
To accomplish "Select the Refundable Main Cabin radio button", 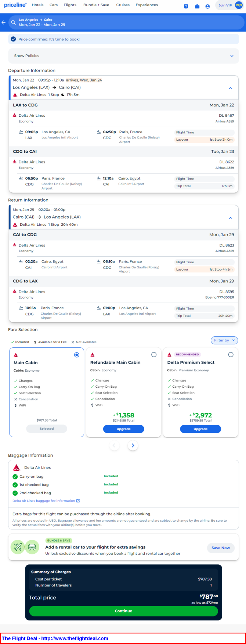I will (x=154, y=355).
